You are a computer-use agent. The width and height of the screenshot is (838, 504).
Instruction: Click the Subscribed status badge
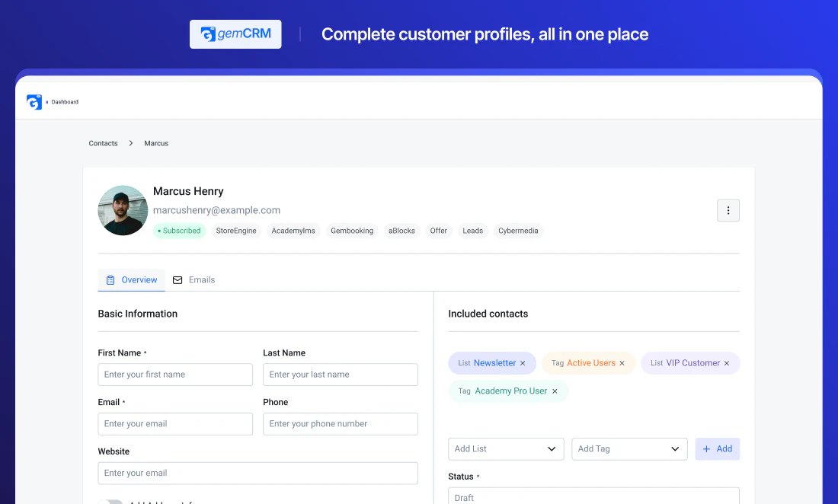(180, 231)
